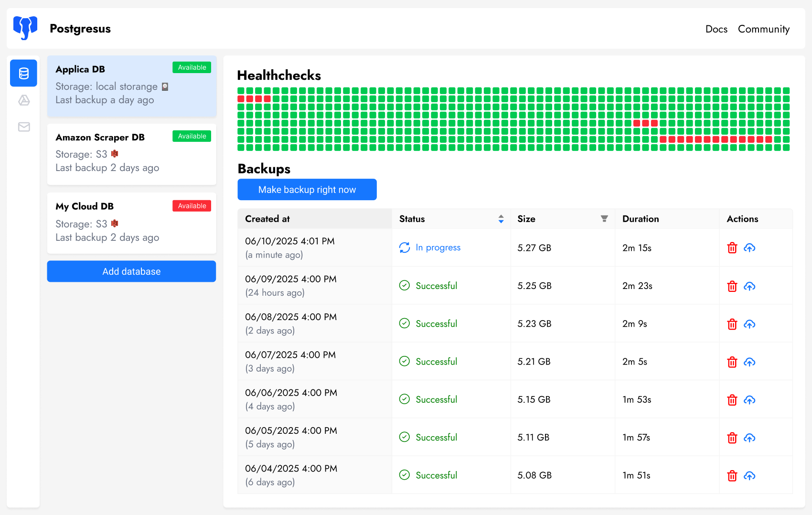Click the Postgresus elephant logo
Screen dimensions: 812x515
(25, 28)
